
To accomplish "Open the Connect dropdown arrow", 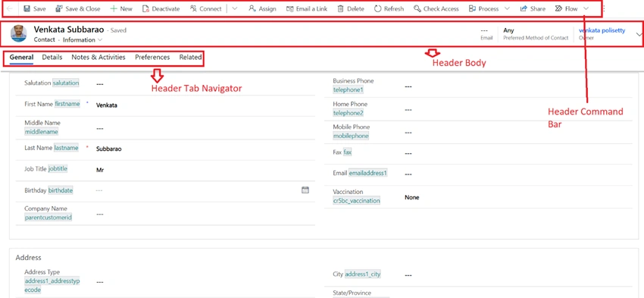I will (235, 8).
